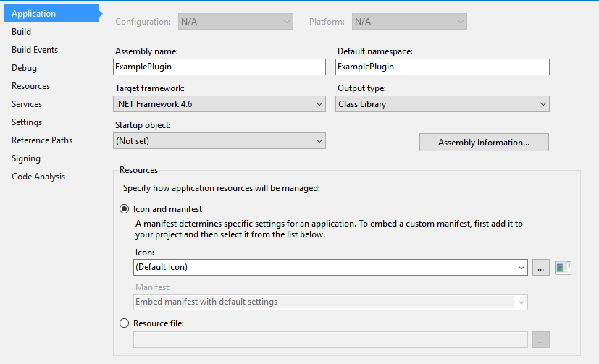
Task: Open the Target framework dropdown
Action: [x=220, y=104]
